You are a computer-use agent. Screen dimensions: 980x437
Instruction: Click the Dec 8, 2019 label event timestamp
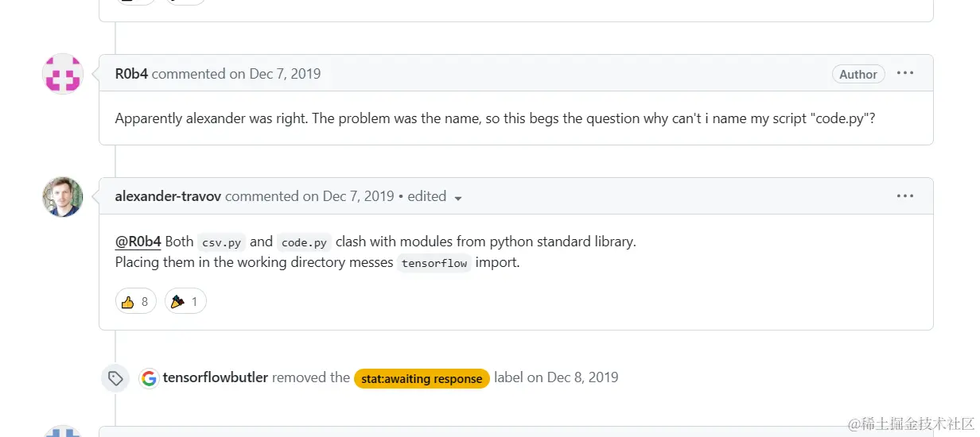tap(582, 377)
